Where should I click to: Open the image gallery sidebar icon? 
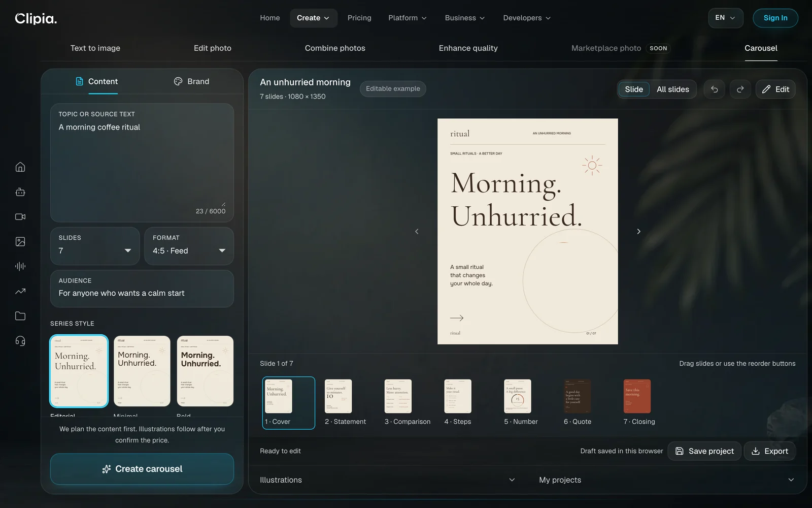[20, 242]
